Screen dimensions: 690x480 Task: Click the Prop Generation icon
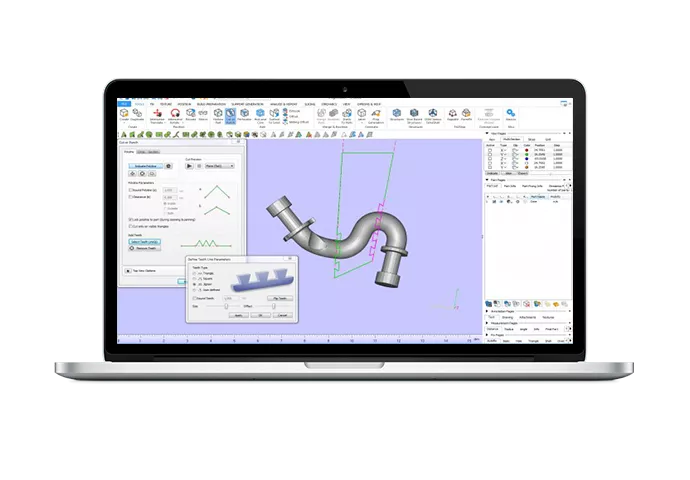[x=376, y=114]
